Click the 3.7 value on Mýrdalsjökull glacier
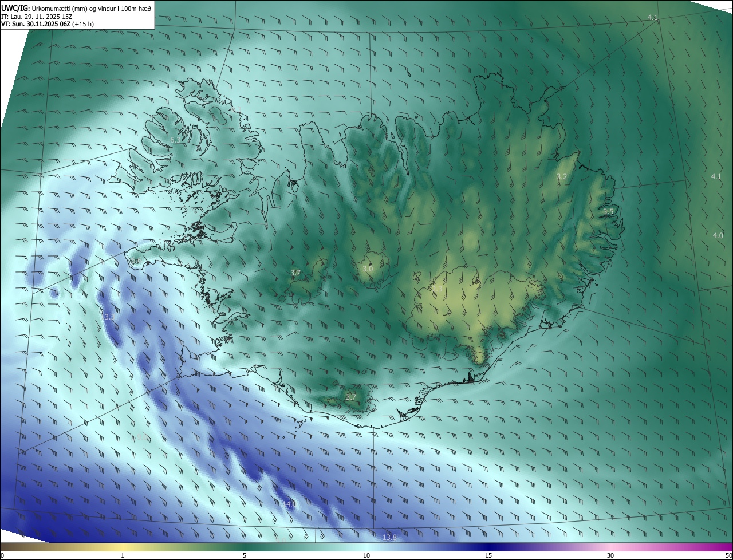Screen dimensions: 733x560 coord(350,397)
